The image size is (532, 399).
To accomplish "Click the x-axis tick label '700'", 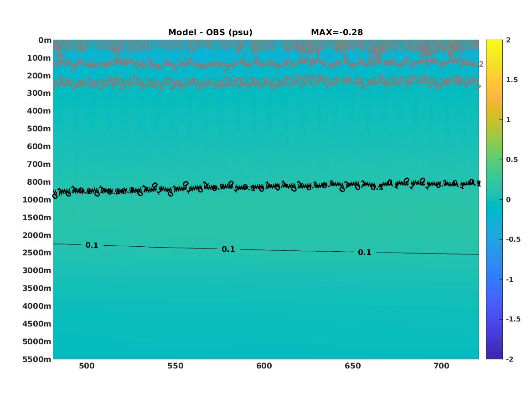I will 441,366.
